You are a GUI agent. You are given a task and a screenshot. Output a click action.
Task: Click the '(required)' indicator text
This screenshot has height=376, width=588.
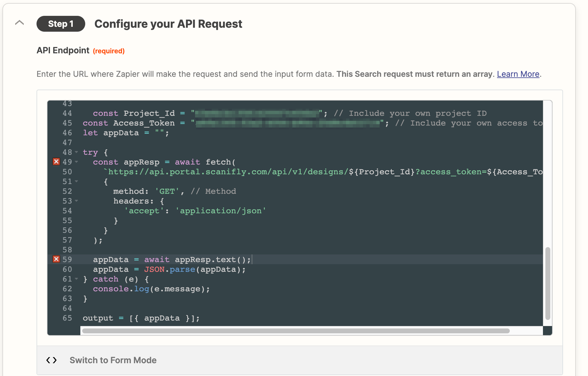coord(109,51)
